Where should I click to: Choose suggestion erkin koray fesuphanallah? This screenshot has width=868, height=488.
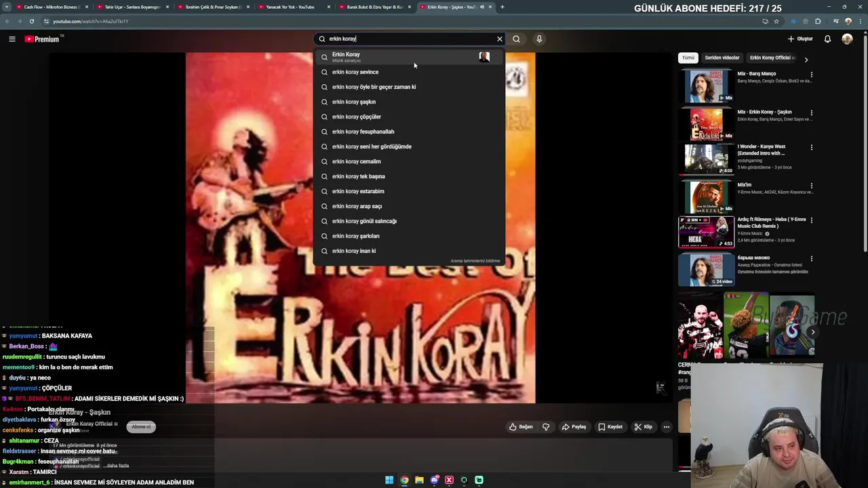[x=409, y=131]
